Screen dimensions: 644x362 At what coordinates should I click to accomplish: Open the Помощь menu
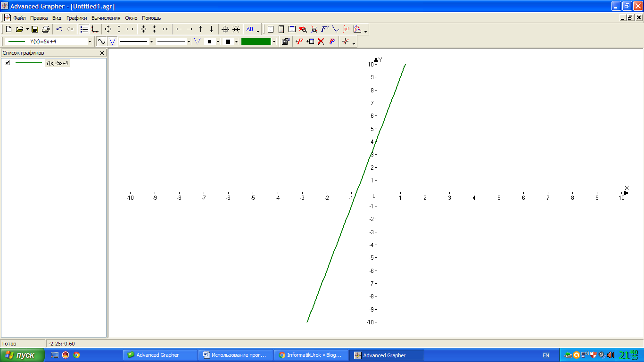tap(151, 18)
